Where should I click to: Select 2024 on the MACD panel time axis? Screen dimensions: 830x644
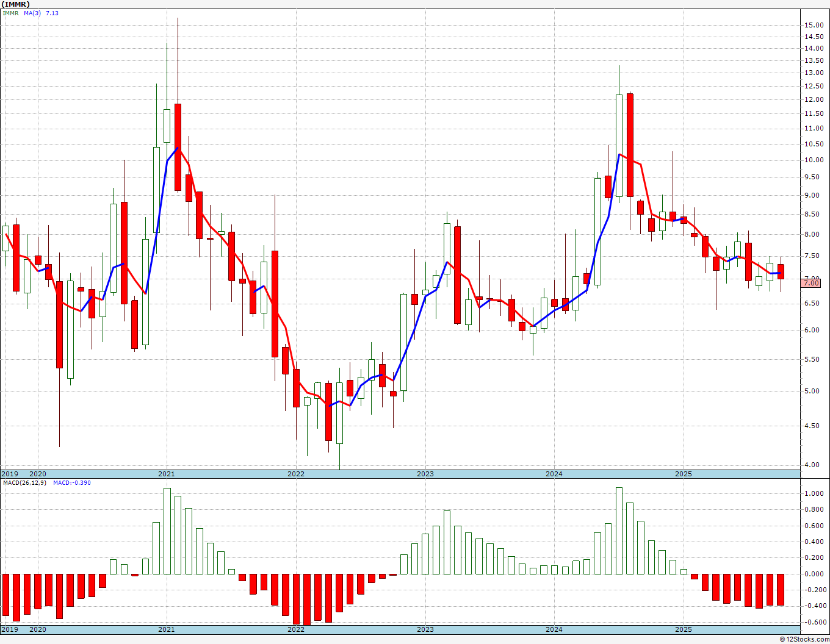pos(554,629)
